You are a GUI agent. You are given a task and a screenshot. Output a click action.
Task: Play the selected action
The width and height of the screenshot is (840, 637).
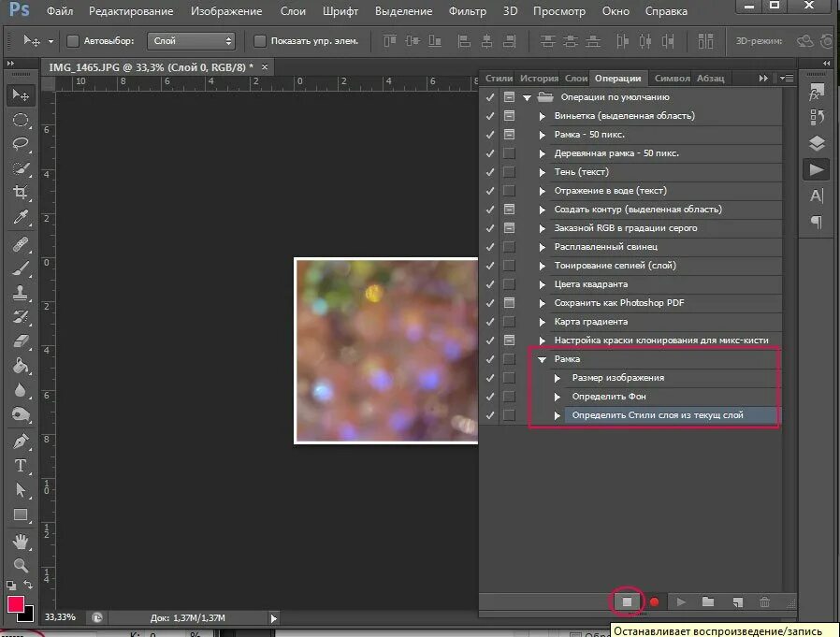click(681, 602)
